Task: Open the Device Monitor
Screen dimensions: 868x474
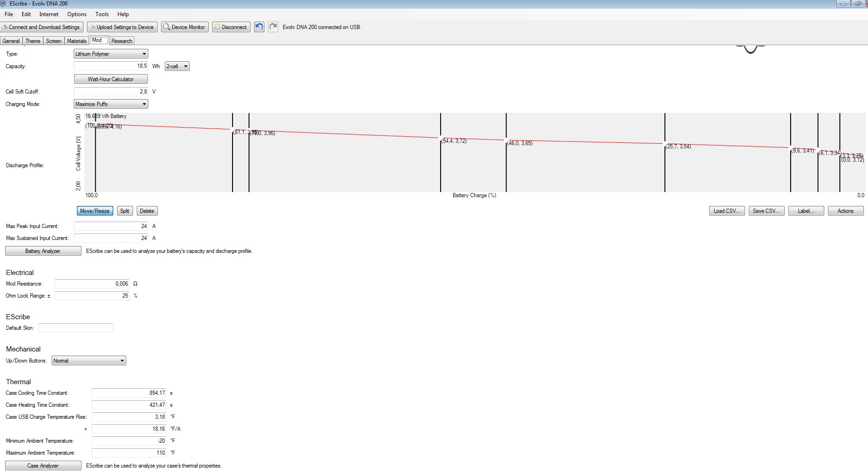Action: click(185, 27)
